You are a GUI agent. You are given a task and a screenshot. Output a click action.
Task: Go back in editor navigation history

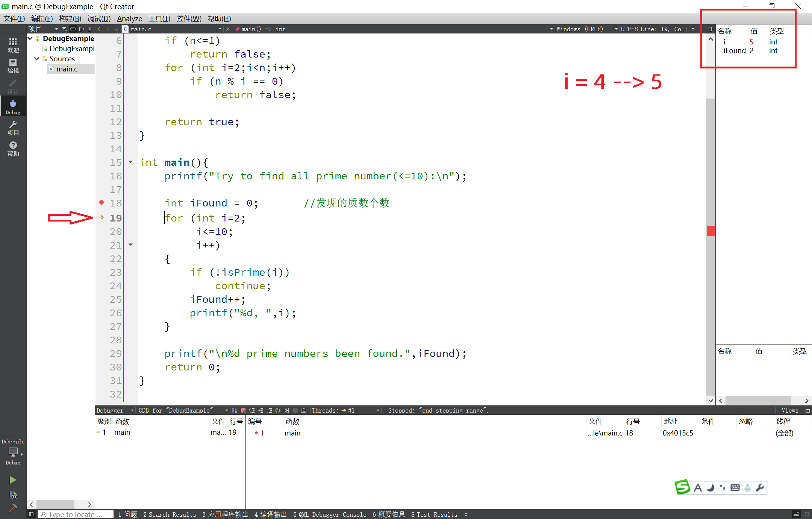99,29
